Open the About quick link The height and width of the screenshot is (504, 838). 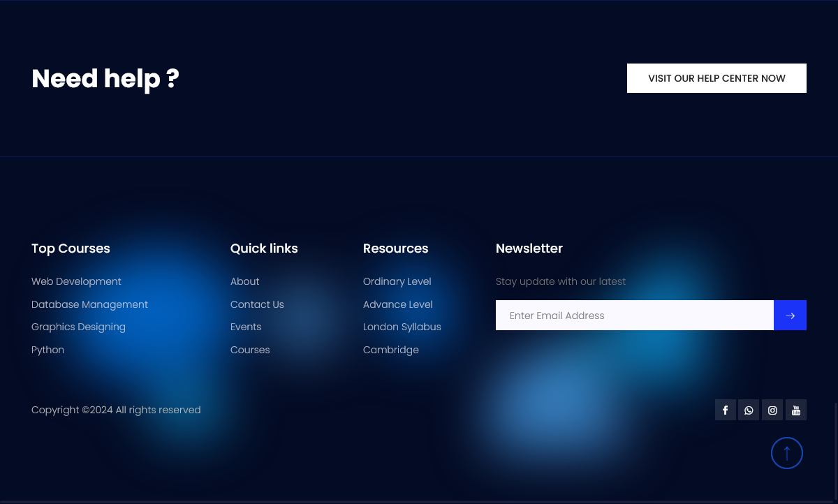(244, 281)
